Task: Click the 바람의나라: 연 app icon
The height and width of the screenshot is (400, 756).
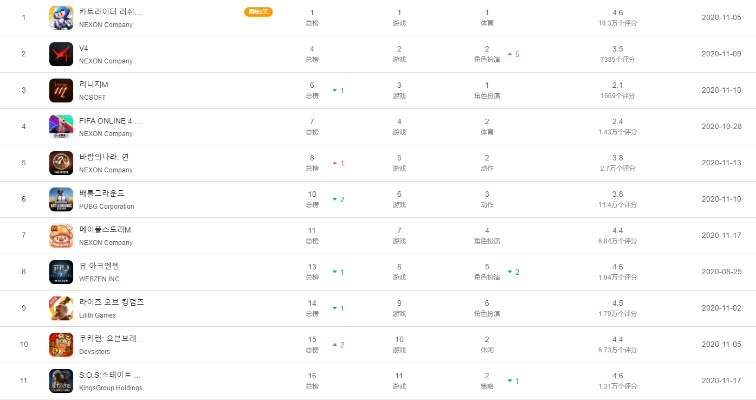Action: [60, 162]
